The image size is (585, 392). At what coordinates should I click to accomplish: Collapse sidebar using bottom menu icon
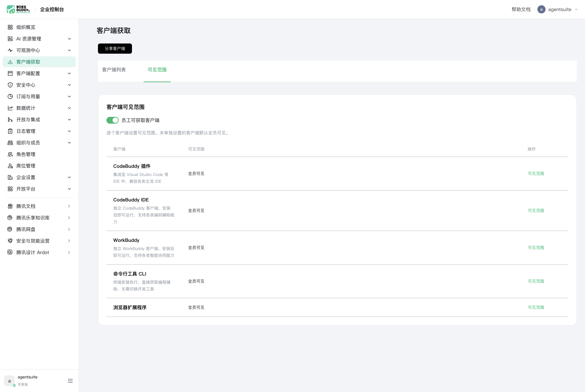70,381
